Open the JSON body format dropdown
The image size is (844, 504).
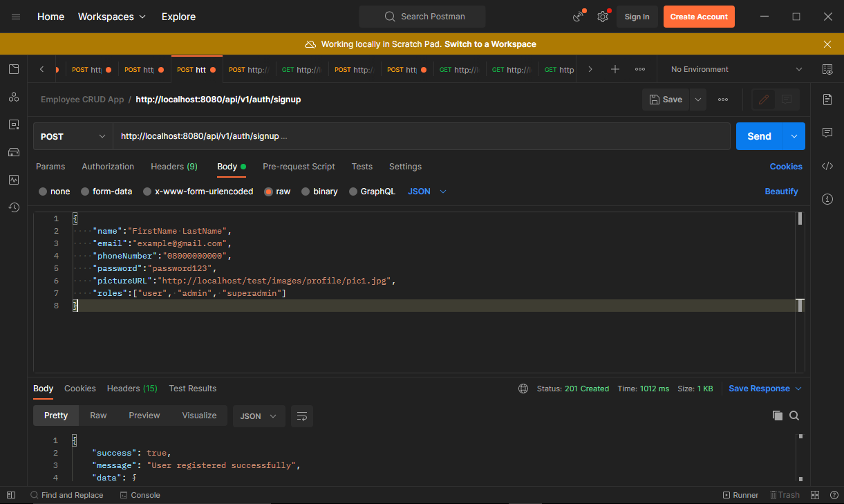[426, 191]
